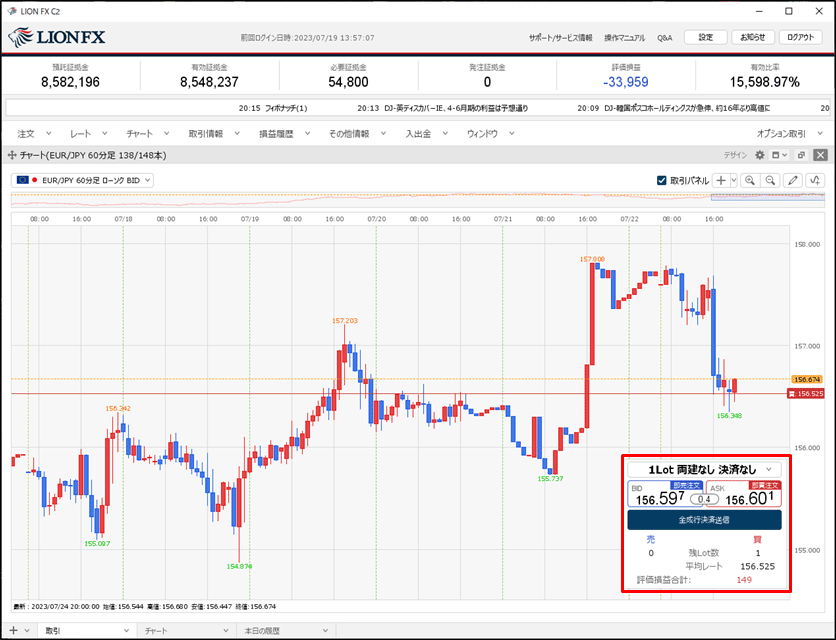836x640 pixels.
Task: Select the pencil drawing tool
Action: click(x=793, y=180)
